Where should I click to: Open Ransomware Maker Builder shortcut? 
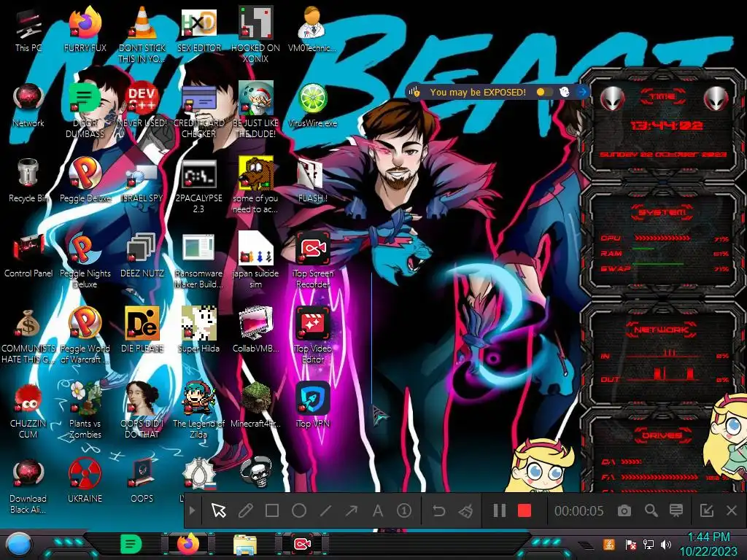(198, 261)
